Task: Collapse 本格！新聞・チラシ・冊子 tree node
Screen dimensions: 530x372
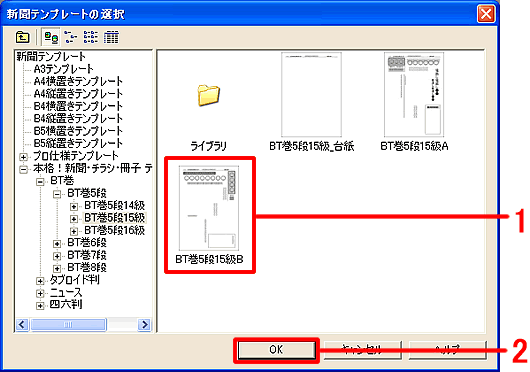Action: click(x=23, y=169)
